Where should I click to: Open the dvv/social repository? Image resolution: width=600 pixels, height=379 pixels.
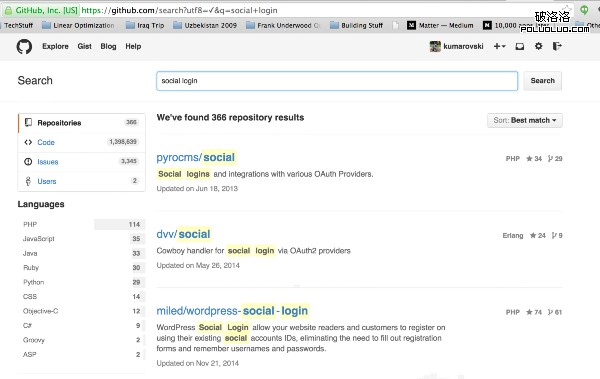coord(183,234)
